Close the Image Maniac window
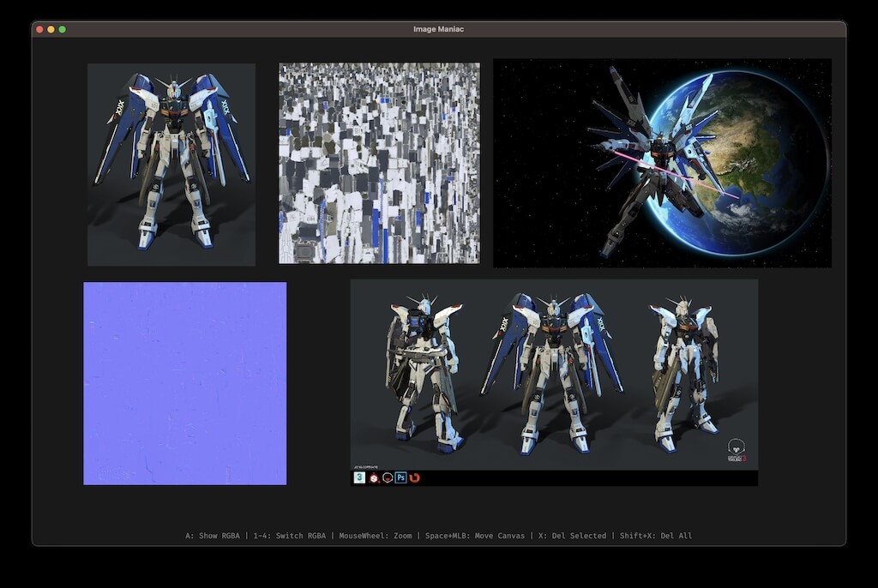This screenshot has height=588, width=878. [39, 29]
